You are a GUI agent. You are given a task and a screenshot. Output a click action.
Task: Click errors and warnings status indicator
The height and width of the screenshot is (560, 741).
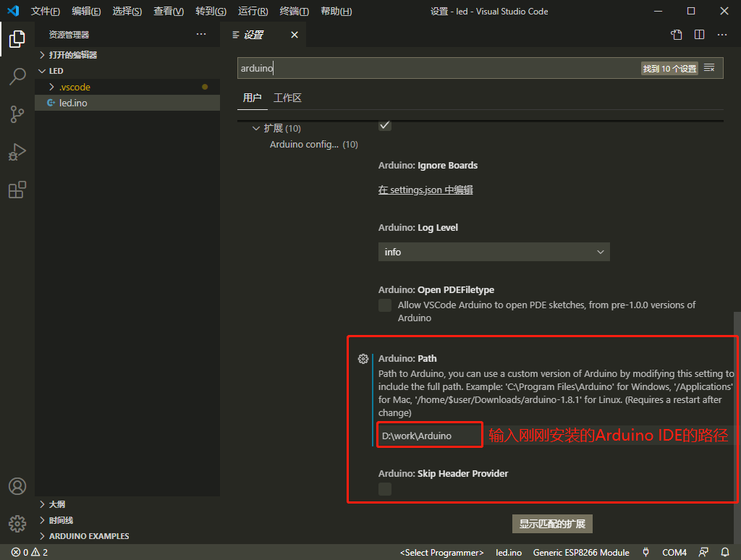[29, 552]
